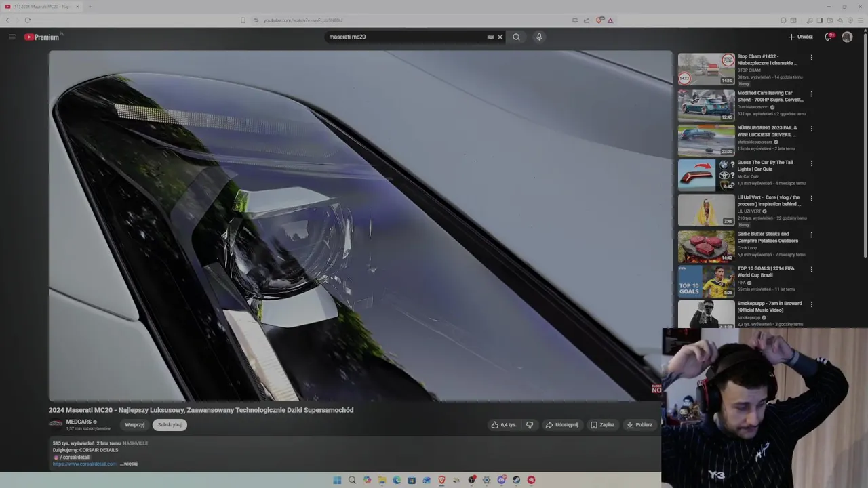Open the MEDCARS channel name link
868x488 pixels.
coord(79,422)
